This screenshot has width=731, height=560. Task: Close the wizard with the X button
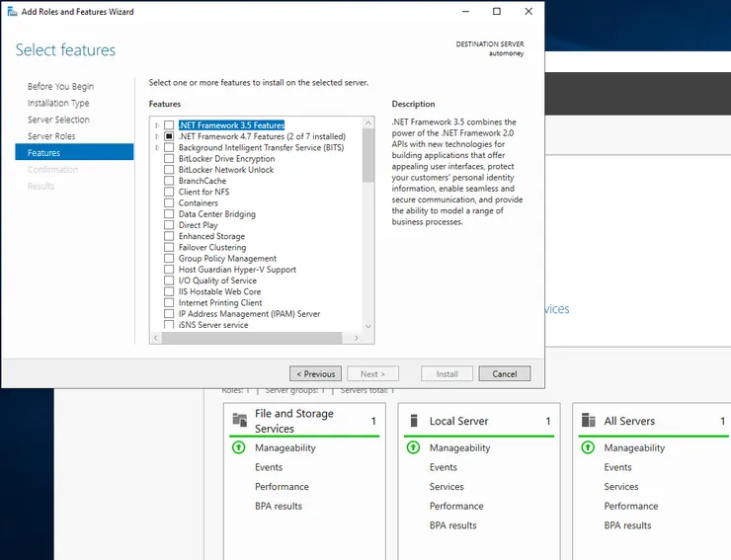coord(528,12)
